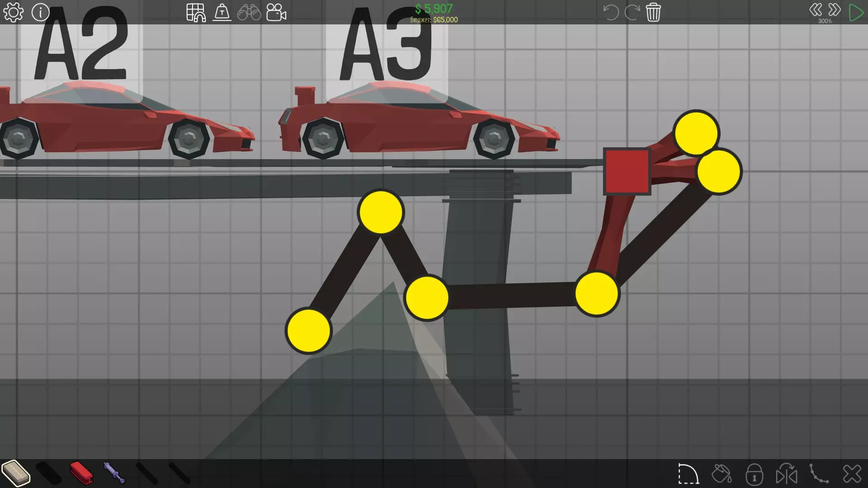Activate the arc trace tool

[688, 474]
